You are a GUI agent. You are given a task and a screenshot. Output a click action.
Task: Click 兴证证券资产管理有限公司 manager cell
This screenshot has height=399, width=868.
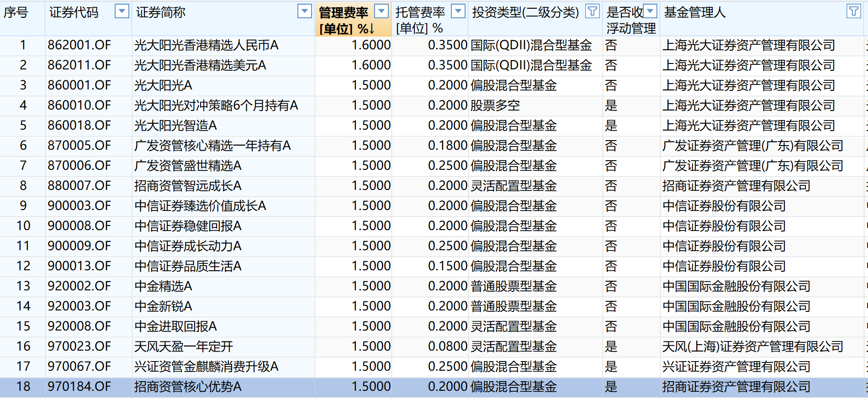[x=736, y=367]
